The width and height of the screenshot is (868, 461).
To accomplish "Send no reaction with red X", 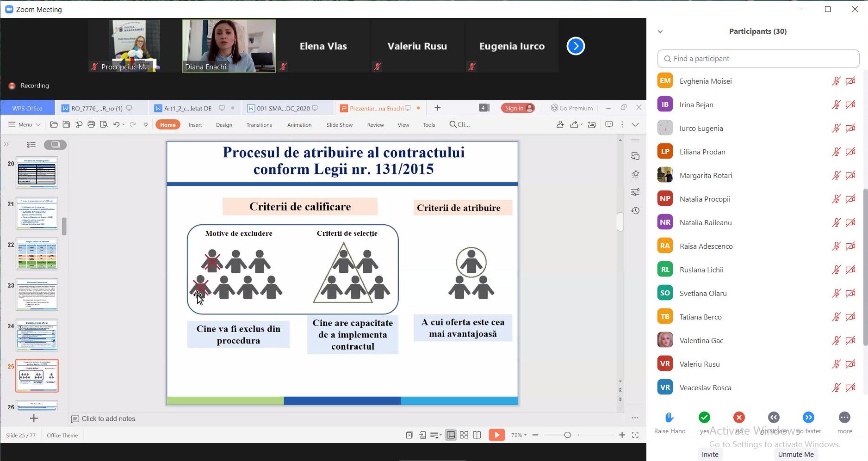I will tap(739, 418).
